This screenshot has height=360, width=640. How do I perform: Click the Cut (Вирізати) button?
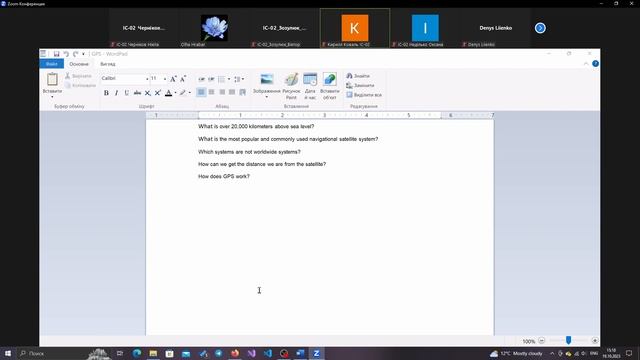(x=78, y=76)
